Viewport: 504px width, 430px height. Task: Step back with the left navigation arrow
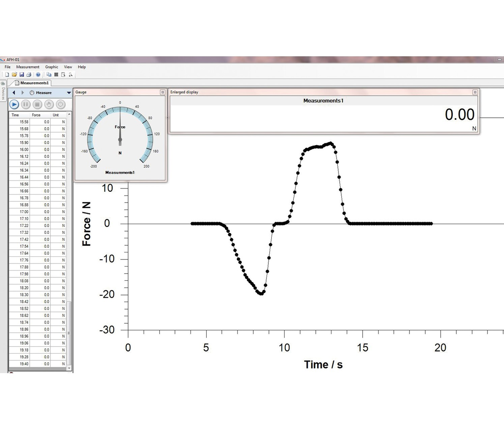point(14,93)
